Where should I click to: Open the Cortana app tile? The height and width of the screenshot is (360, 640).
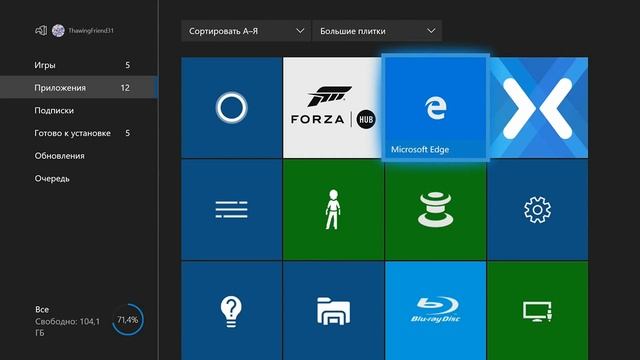pos(231,107)
